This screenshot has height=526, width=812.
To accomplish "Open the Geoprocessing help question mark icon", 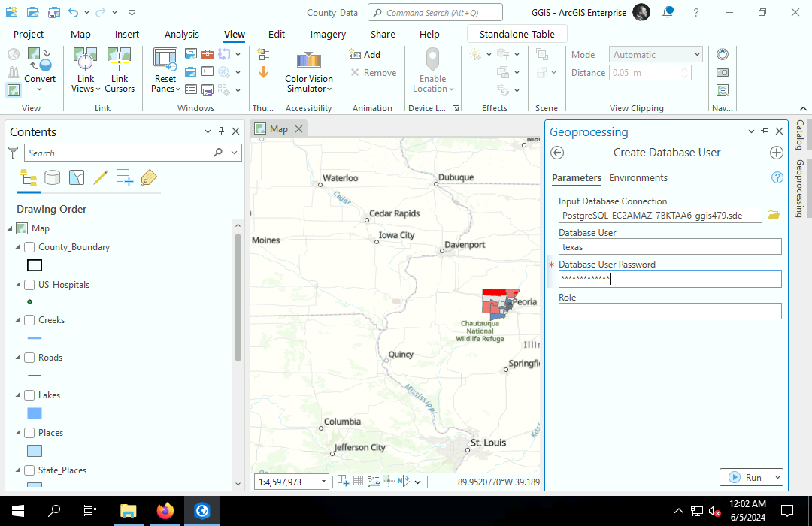I will [777, 178].
